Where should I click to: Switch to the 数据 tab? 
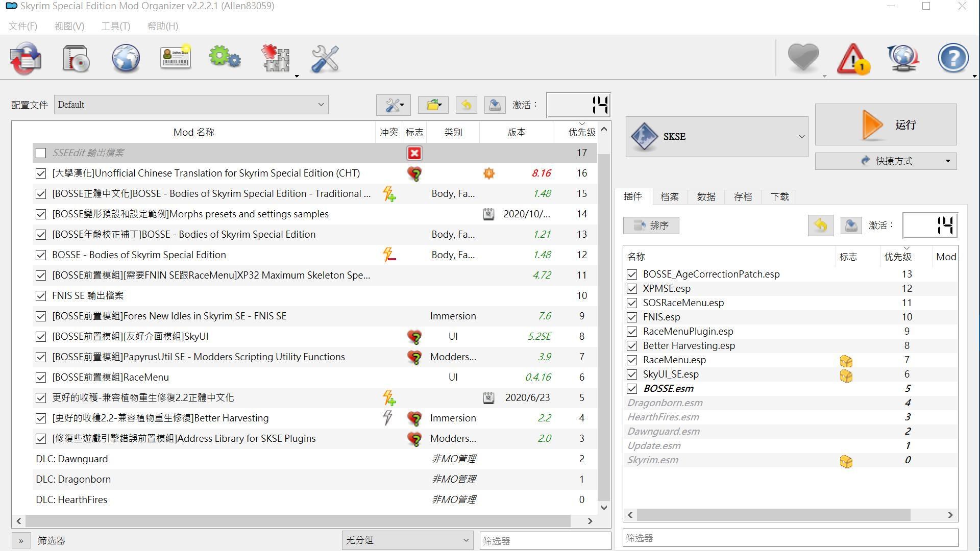tap(706, 197)
